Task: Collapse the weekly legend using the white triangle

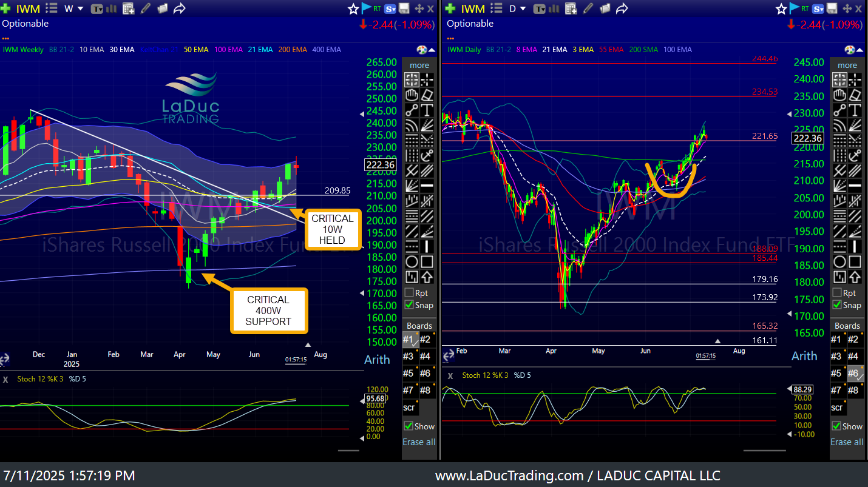Action: pos(432,50)
